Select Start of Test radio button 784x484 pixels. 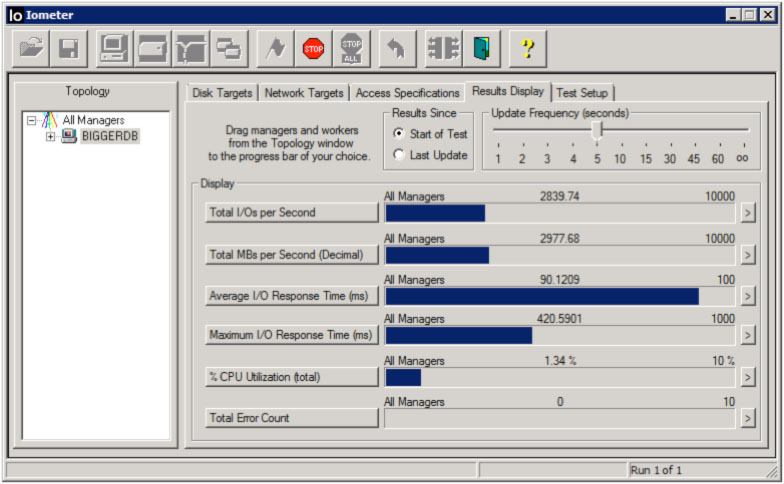click(x=398, y=133)
